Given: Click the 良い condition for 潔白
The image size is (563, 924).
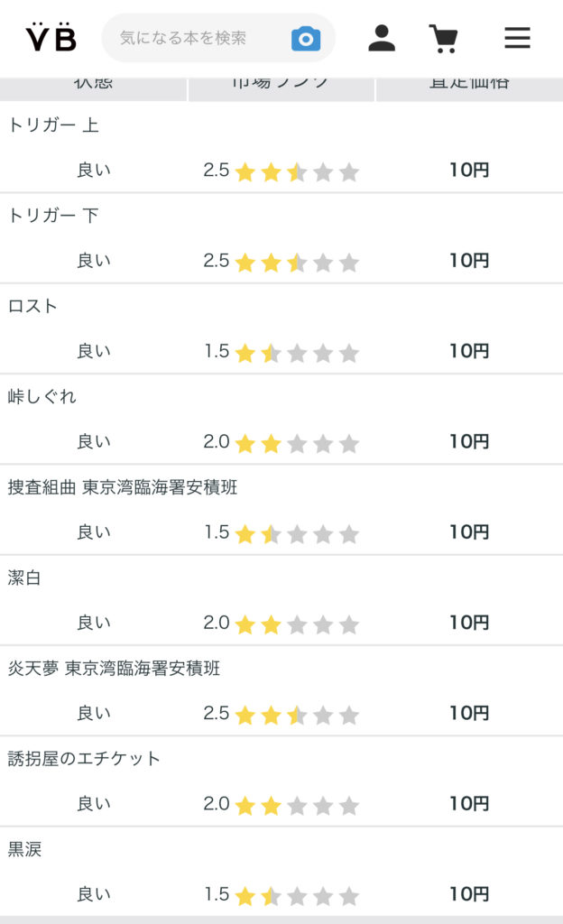Looking at the screenshot, I should (x=94, y=623).
